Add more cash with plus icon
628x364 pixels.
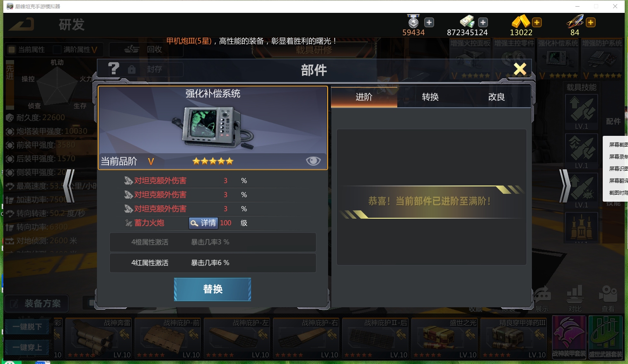click(x=483, y=22)
